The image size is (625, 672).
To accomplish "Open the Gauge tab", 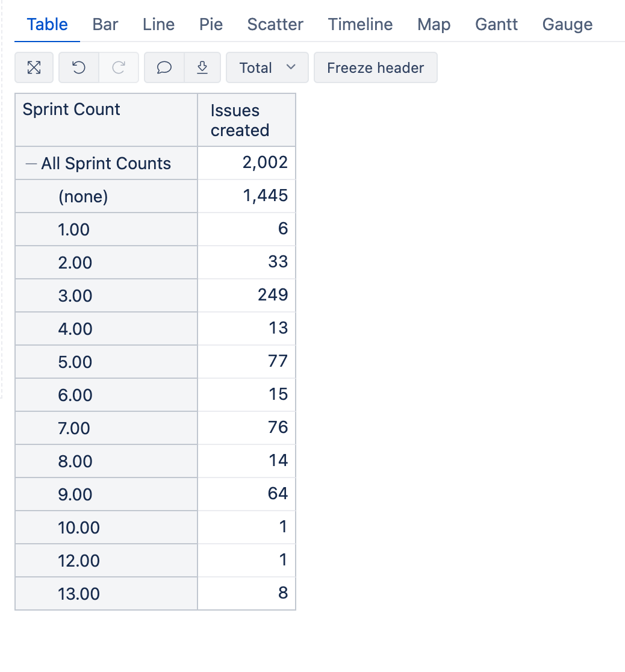I will pyautogui.click(x=567, y=25).
